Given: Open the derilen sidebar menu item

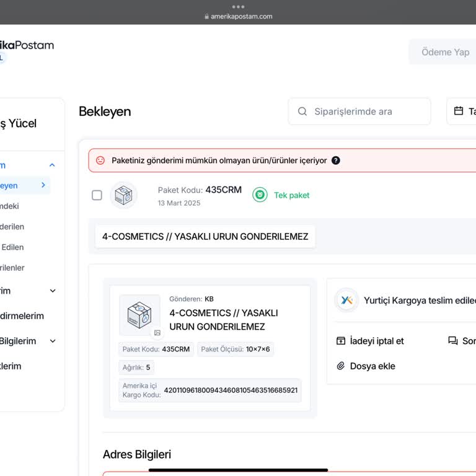Looking at the screenshot, I should (12, 227).
